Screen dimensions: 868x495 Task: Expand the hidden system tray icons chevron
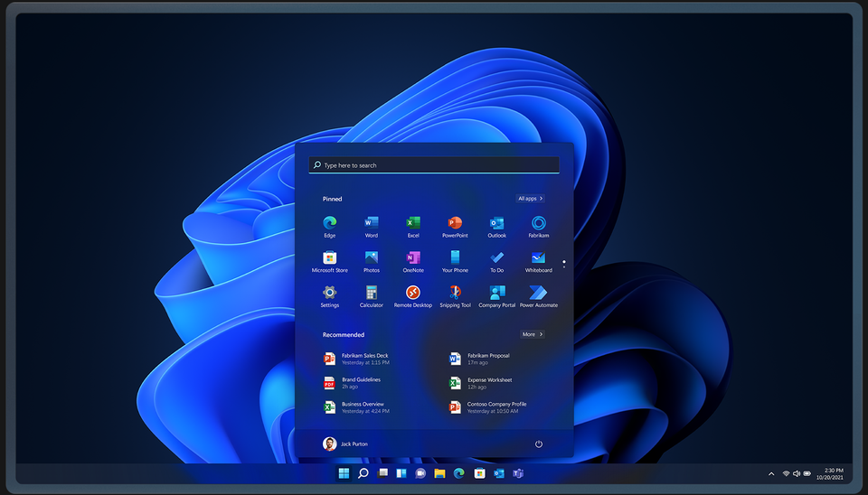(x=771, y=473)
